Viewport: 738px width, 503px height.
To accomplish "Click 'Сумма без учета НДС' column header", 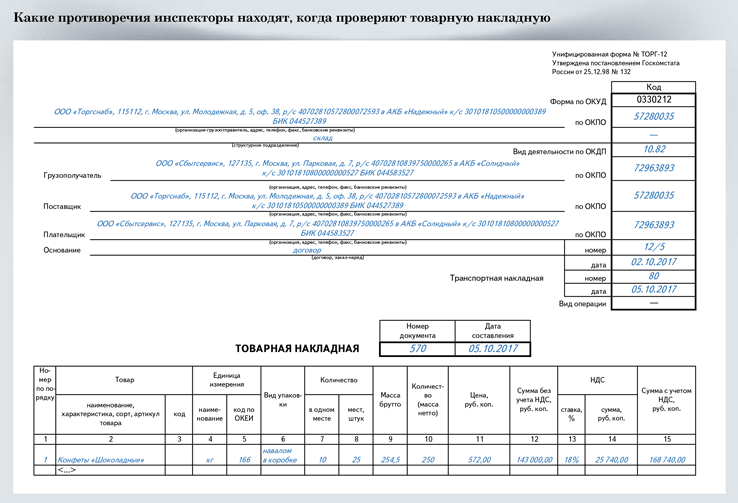I will tap(534, 399).
